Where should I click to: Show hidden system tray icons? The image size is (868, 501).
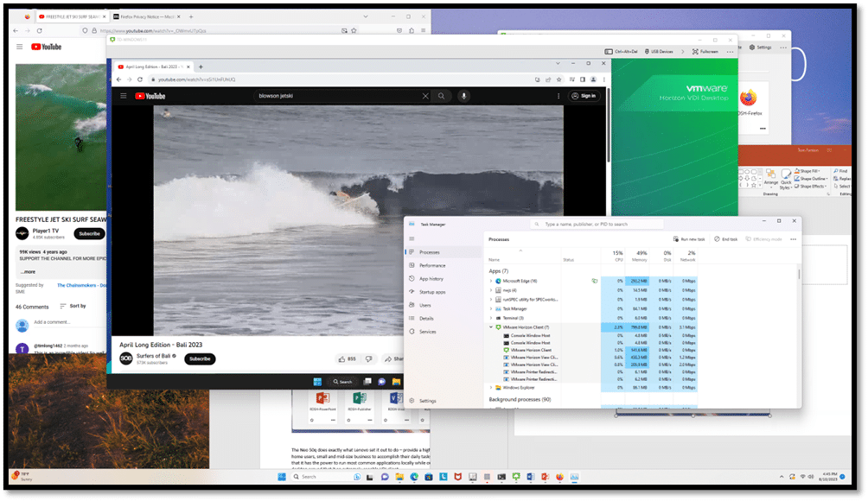(x=781, y=477)
